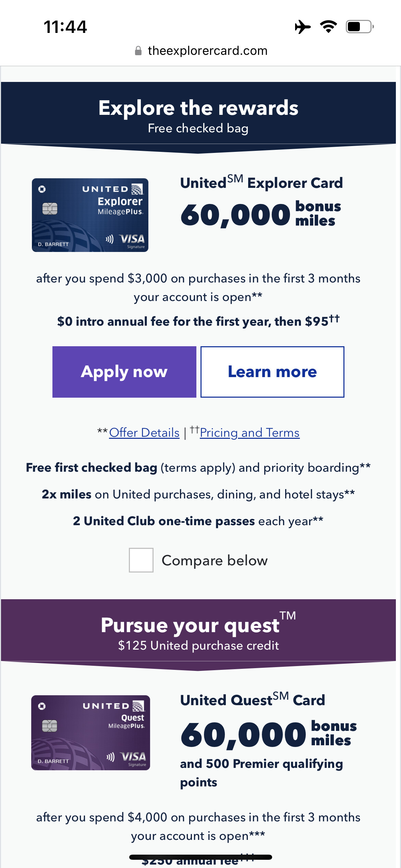
Task: Tap the battery indicator icon
Action: [360, 27]
